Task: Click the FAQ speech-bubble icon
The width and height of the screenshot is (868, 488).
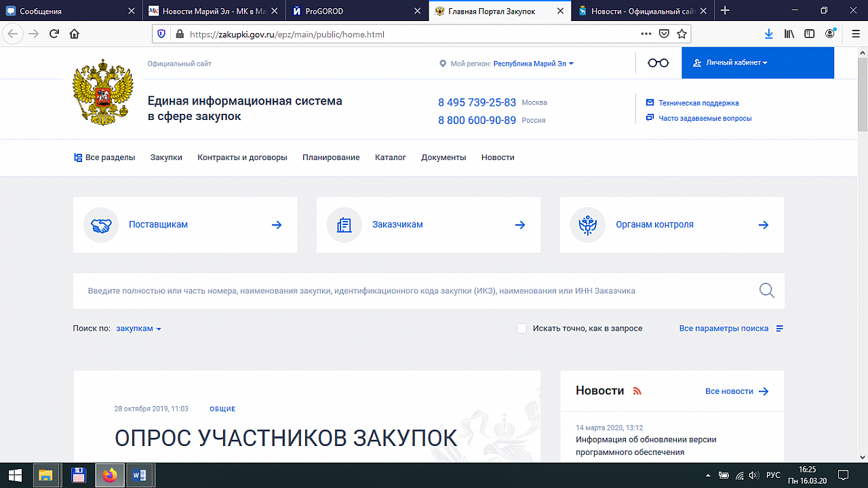Action: click(x=649, y=117)
